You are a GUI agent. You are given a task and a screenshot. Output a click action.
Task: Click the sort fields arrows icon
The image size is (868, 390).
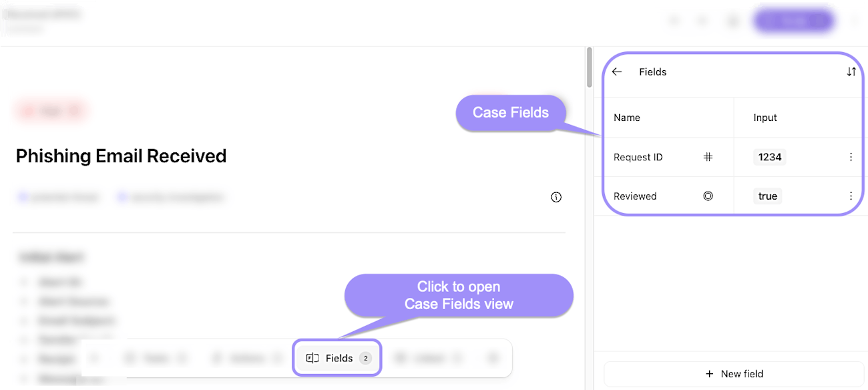tap(851, 72)
